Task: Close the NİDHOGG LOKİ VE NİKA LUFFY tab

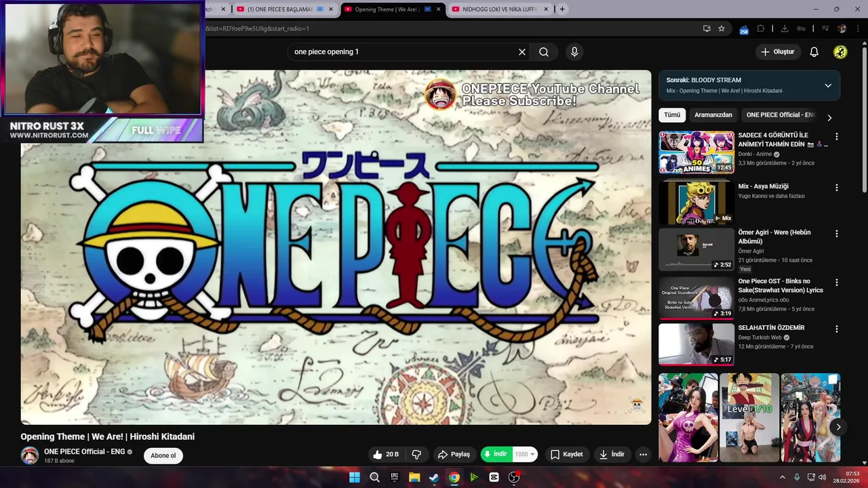Action: point(546,9)
